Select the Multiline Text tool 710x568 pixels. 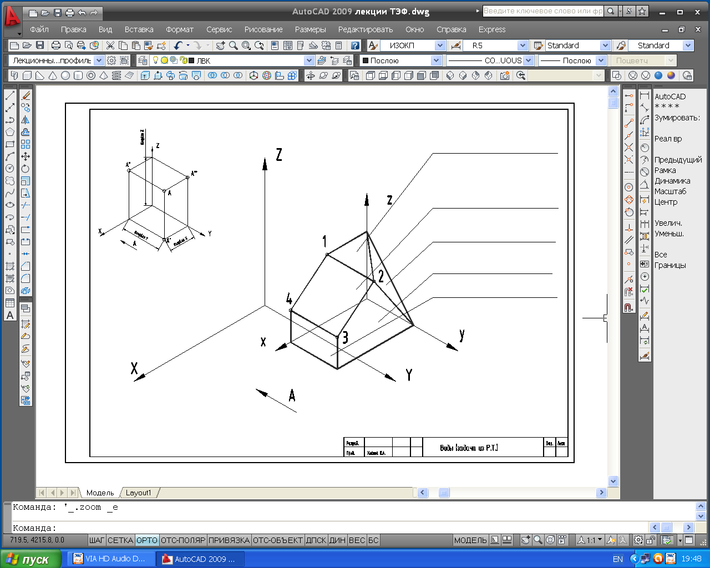(10, 315)
